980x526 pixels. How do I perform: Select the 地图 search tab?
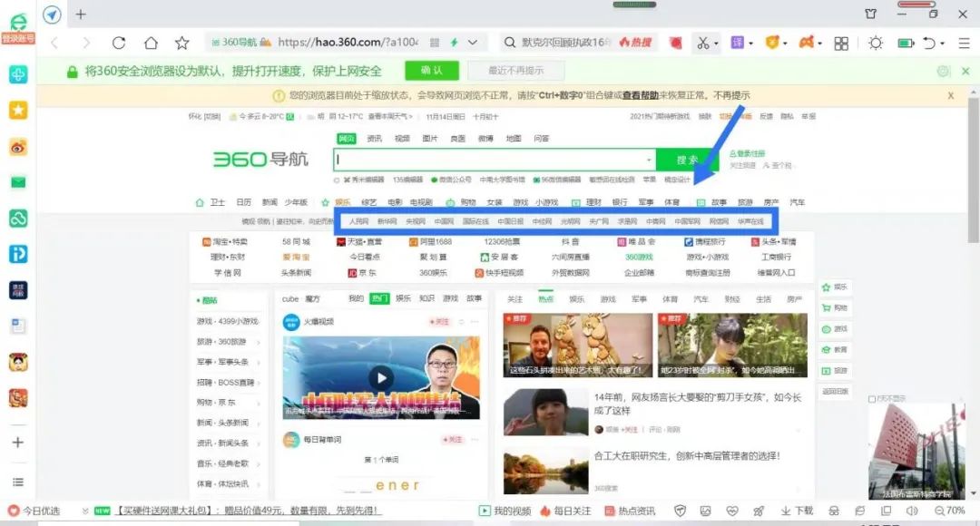coord(514,139)
